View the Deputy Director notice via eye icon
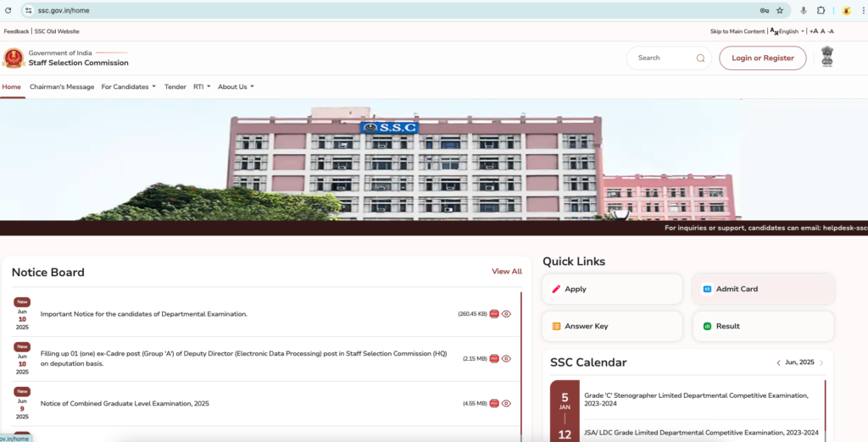Viewport: 868px width, 442px height. tap(506, 358)
